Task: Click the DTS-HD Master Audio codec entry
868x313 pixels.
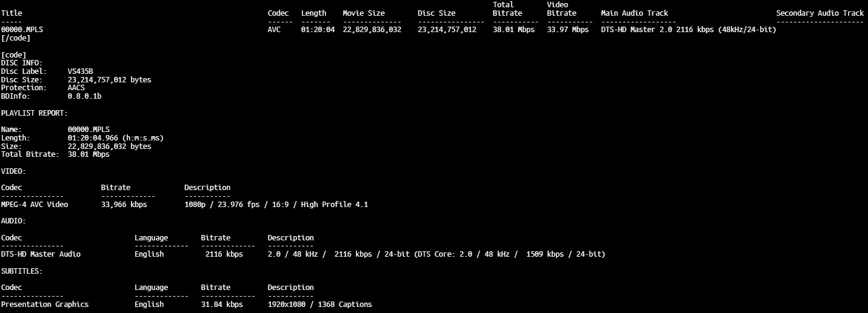Action: pos(41,254)
